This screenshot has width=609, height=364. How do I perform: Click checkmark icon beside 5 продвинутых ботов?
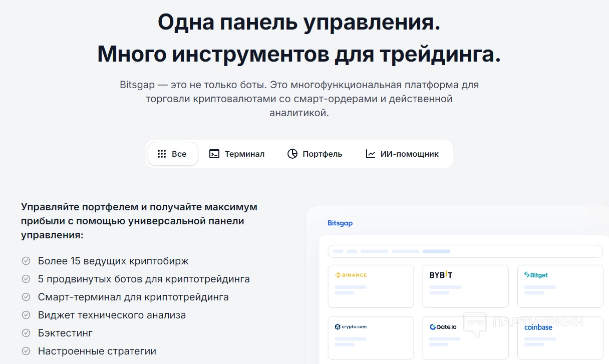pos(26,279)
